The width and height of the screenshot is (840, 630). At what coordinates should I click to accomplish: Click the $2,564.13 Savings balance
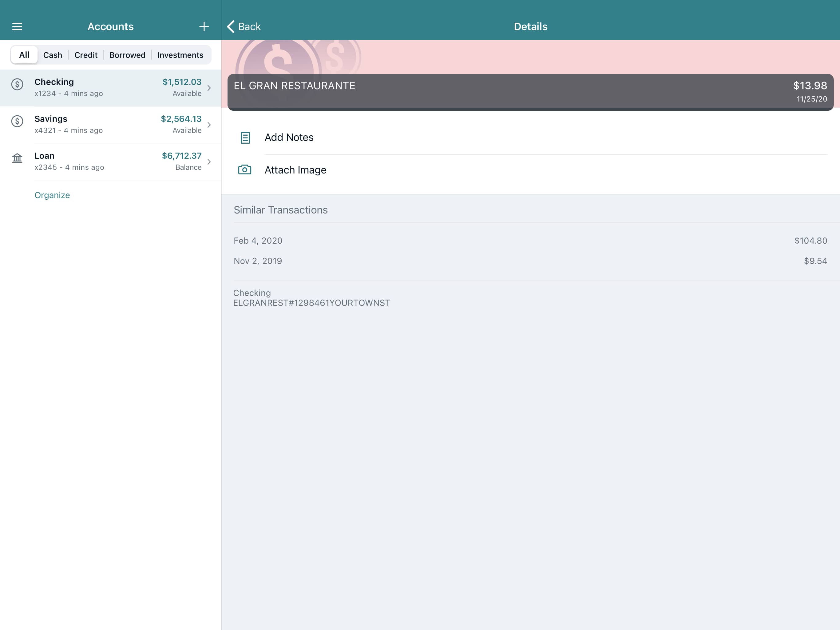[181, 119]
